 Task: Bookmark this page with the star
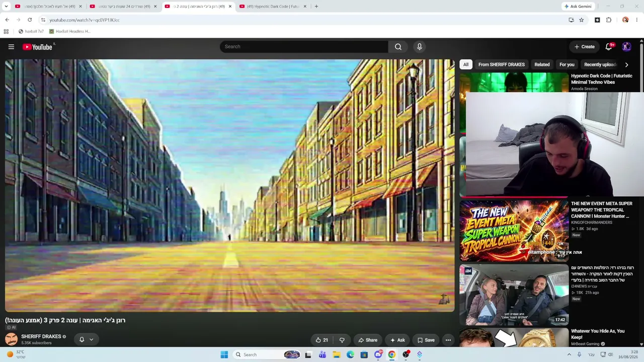pos(581,20)
